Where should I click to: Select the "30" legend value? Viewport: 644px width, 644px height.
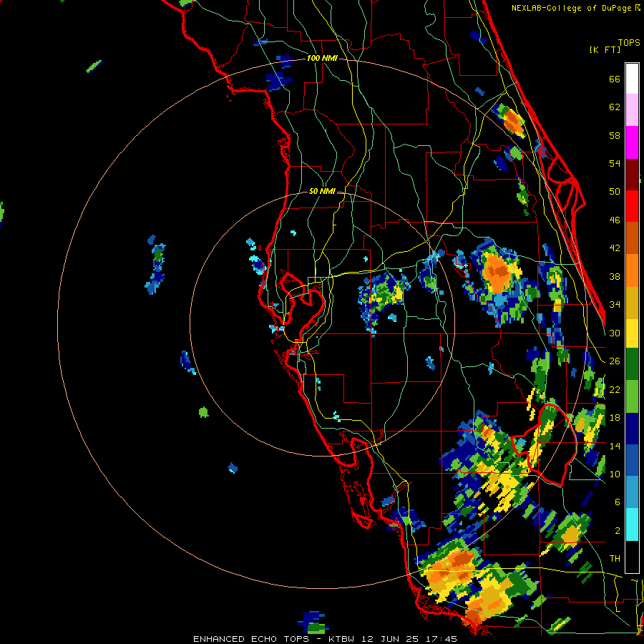[615, 333]
